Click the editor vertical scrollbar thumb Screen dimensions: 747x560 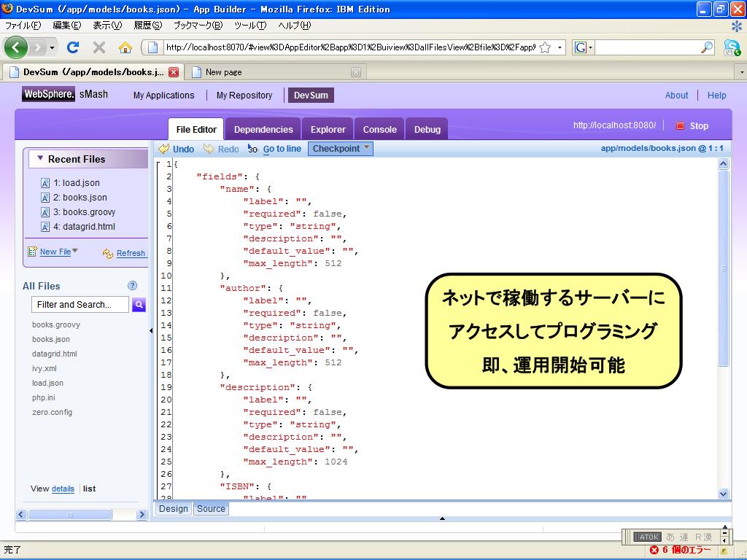tap(723, 268)
